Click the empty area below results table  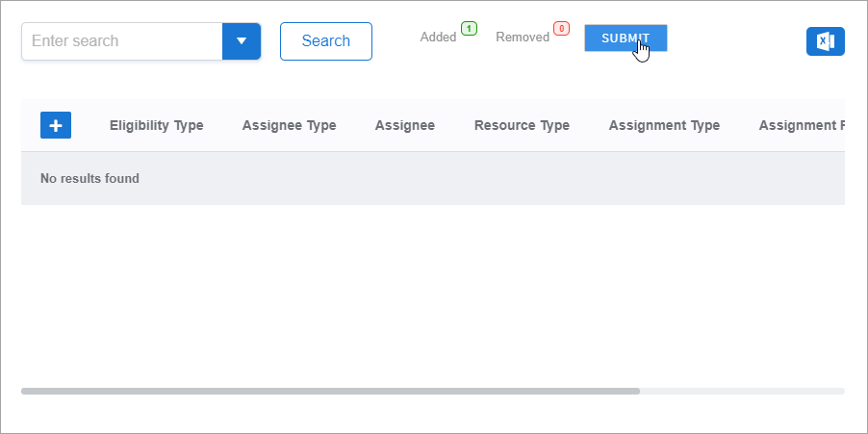433,289
